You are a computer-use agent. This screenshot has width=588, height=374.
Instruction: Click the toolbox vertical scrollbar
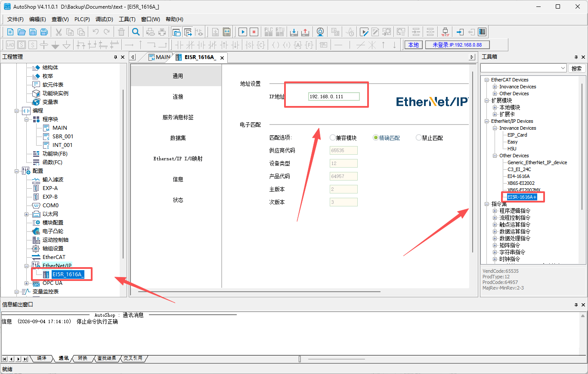pyautogui.click(x=582, y=146)
